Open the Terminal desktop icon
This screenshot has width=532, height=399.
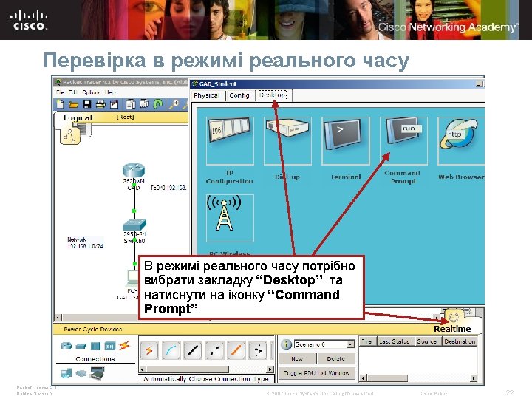coord(345,140)
